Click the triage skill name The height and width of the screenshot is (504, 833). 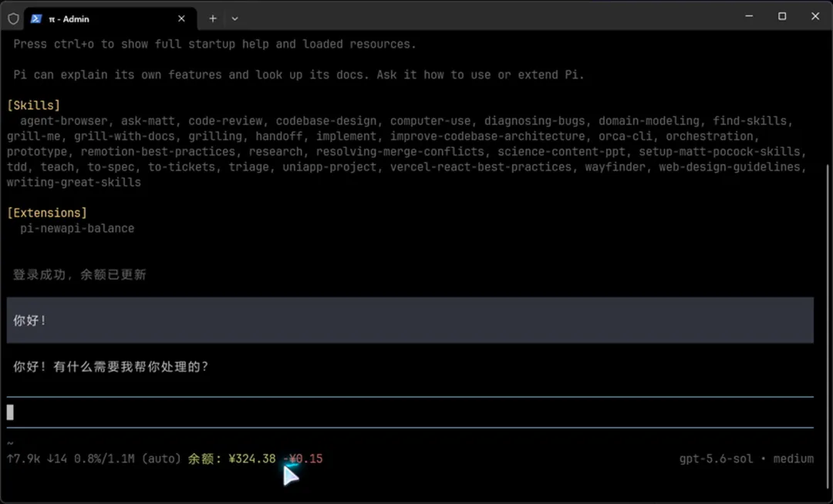(248, 166)
